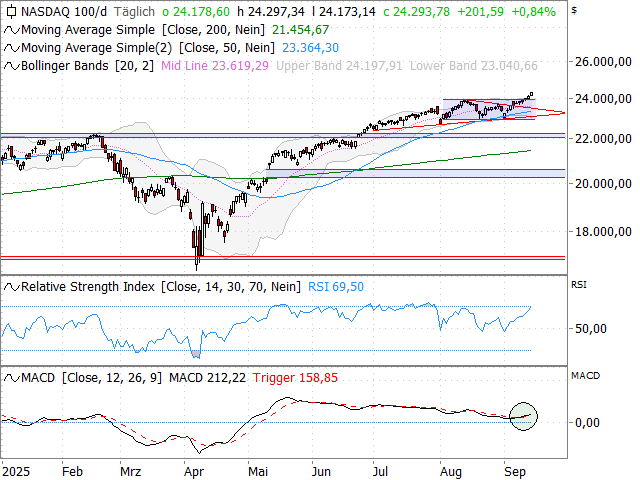Click the MACD axis title at right
This screenshot has height=480, width=640.
[x=585, y=376]
